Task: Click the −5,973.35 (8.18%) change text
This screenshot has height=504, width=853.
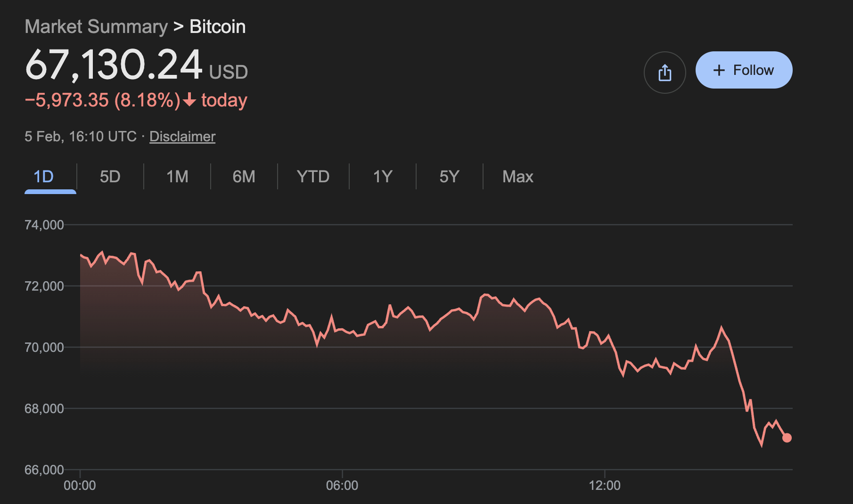Action: (x=102, y=100)
